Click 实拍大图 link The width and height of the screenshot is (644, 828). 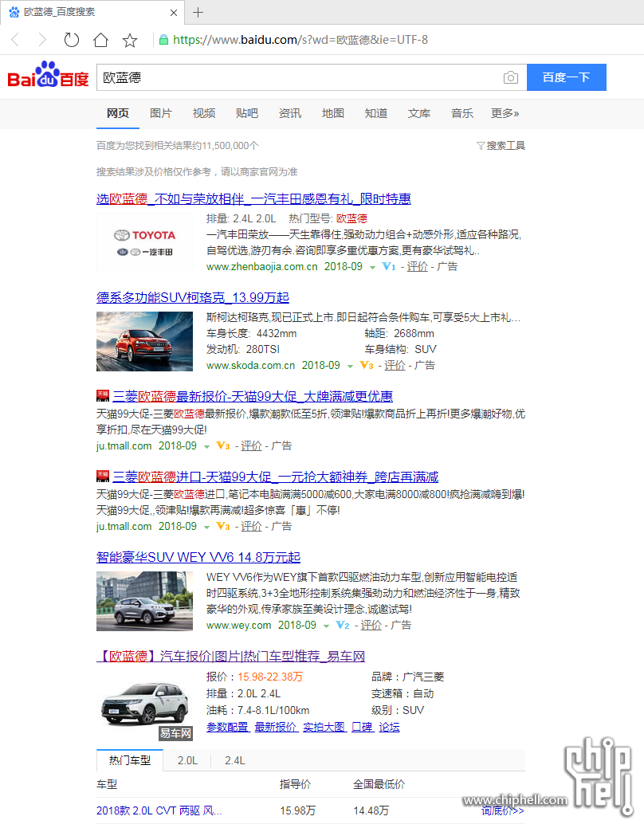tap(324, 727)
